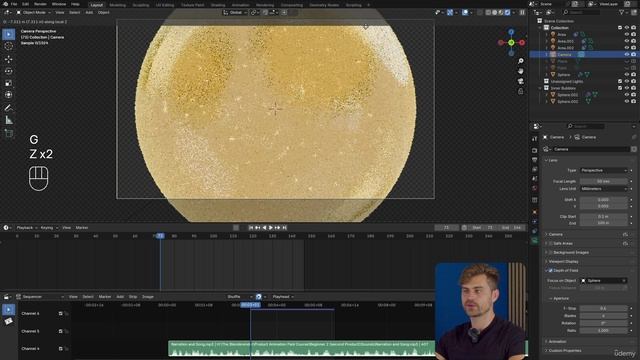Viewport: 640px width, 360px height.
Task: Jump to the first frame in timeline
Action: pos(251,228)
